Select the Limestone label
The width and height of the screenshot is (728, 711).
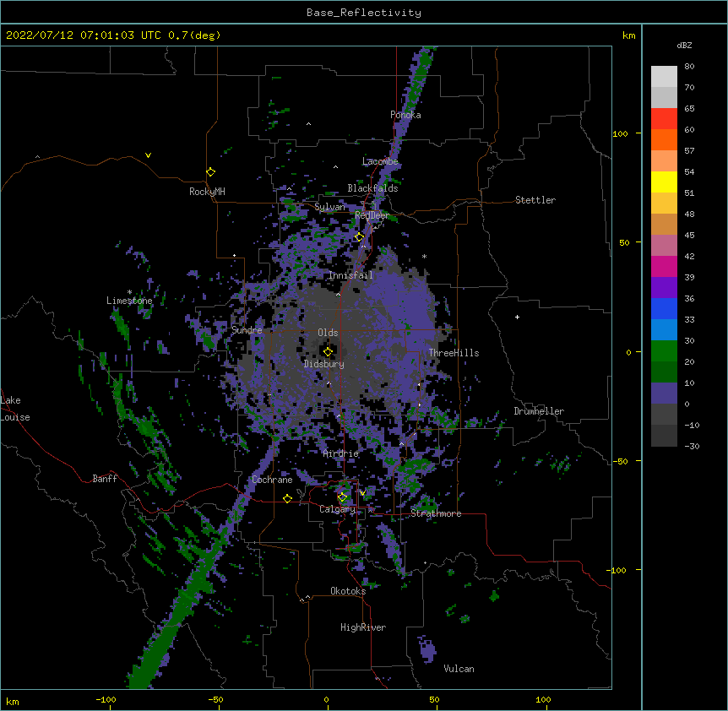(x=129, y=301)
